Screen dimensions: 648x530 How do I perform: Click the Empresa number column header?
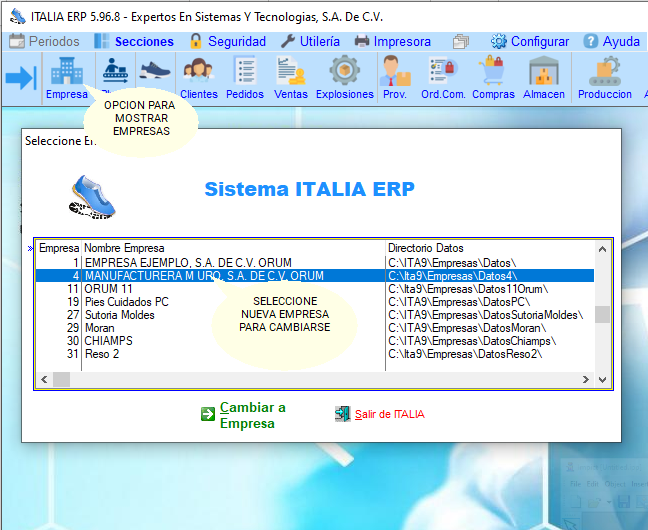pos(59,248)
